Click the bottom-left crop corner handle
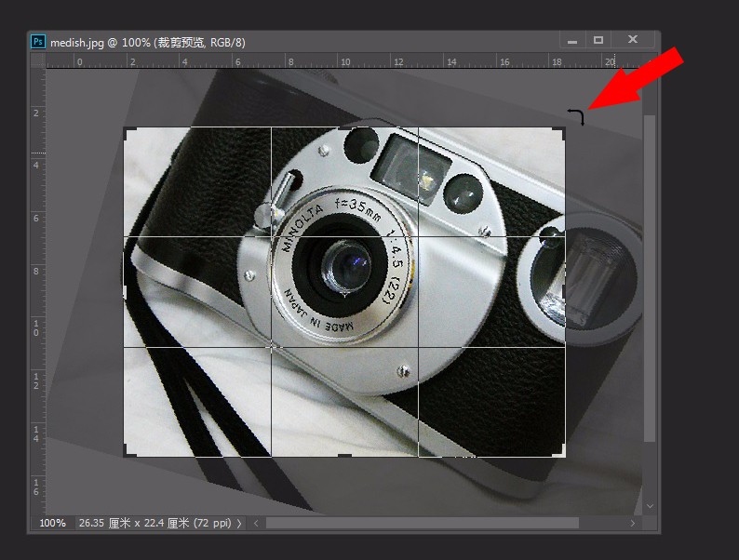 coord(128,452)
